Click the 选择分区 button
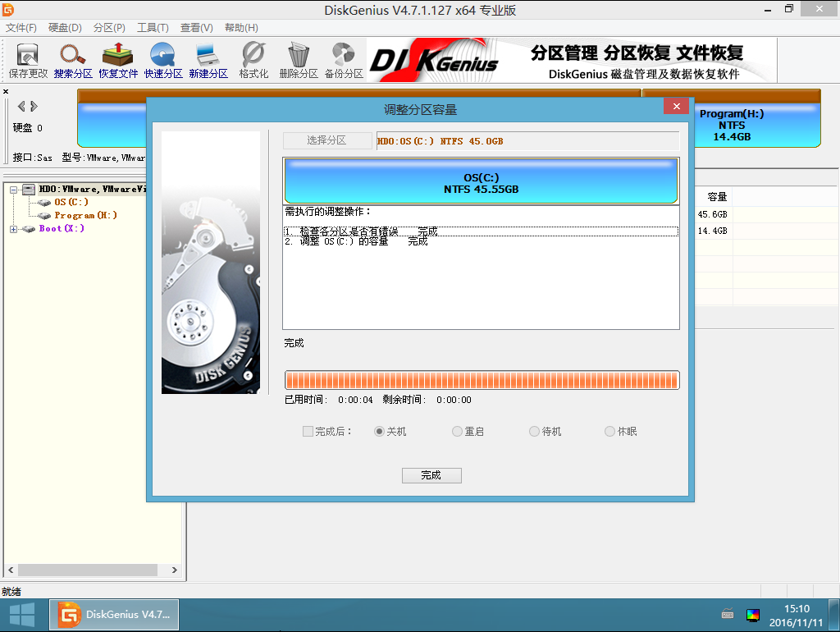The image size is (840, 632). pos(326,140)
